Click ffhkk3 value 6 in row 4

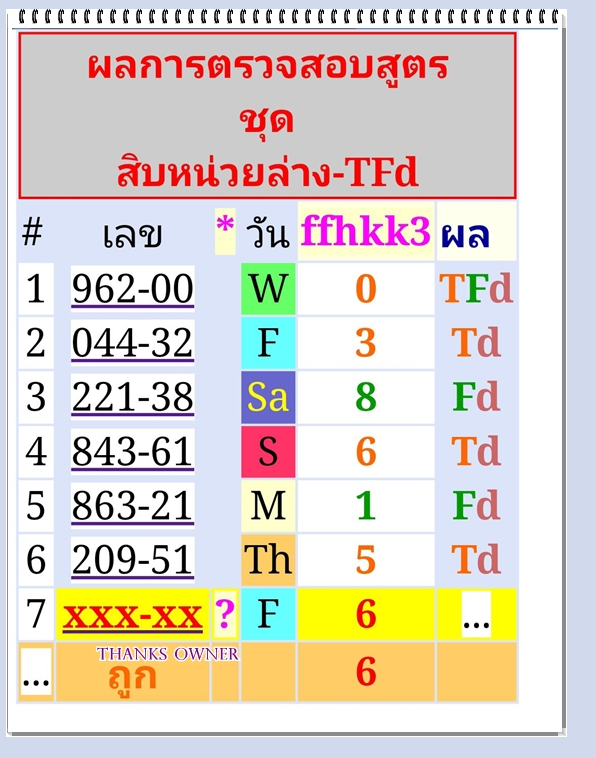tap(366, 452)
